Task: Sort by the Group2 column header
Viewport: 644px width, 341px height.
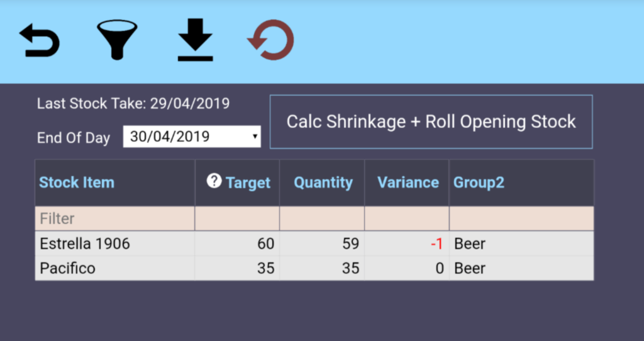Action: (x=479, y=182)
